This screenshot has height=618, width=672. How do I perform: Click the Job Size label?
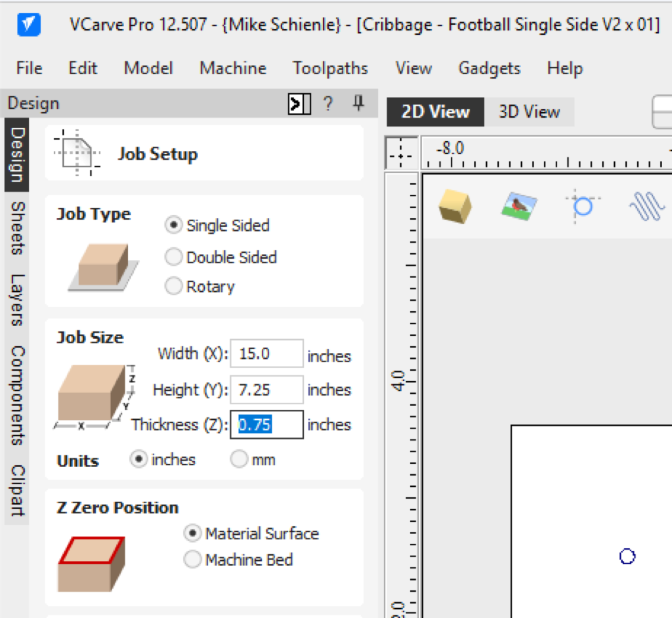click(x=90, y=337)
